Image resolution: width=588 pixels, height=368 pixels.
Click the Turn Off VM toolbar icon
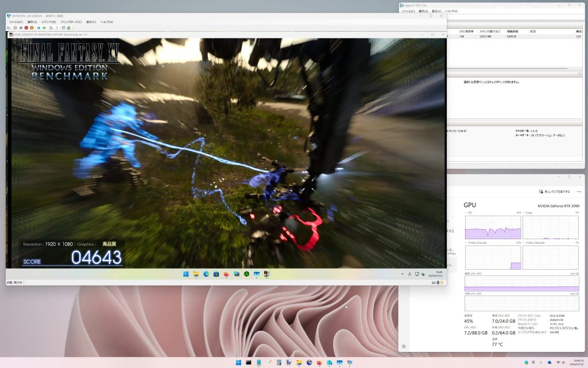tap(21, 28)
